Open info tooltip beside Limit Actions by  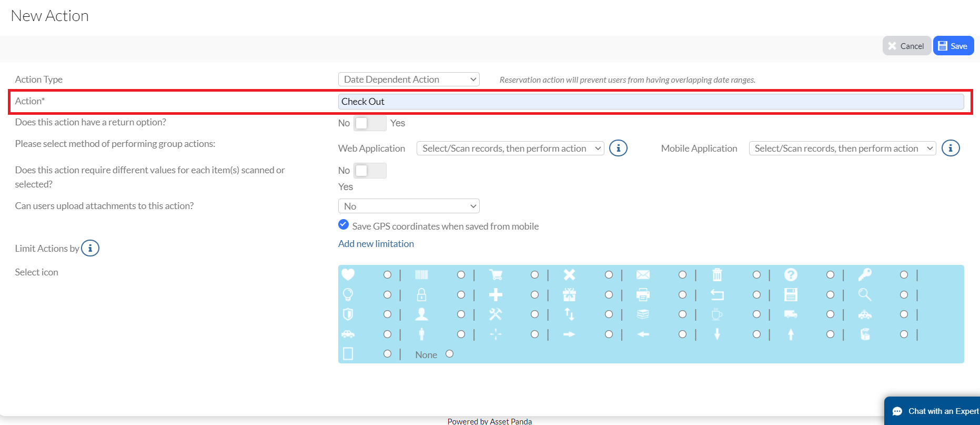90,248
